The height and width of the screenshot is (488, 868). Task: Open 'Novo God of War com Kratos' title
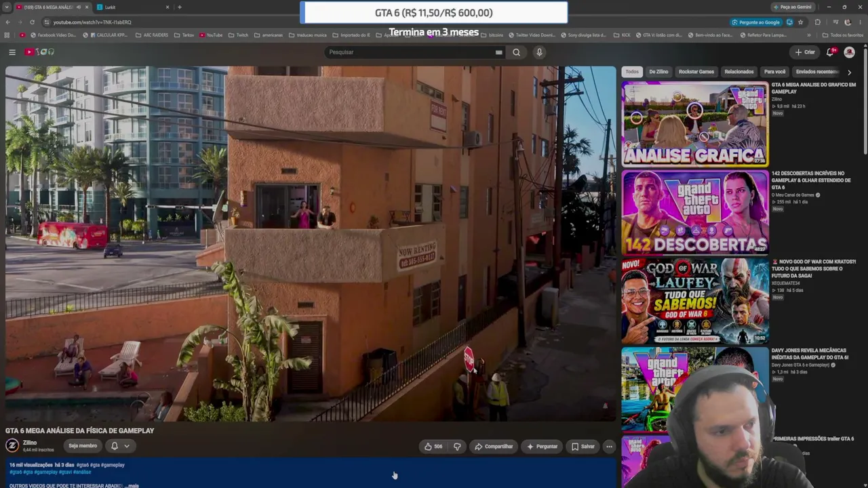(814, 268)
